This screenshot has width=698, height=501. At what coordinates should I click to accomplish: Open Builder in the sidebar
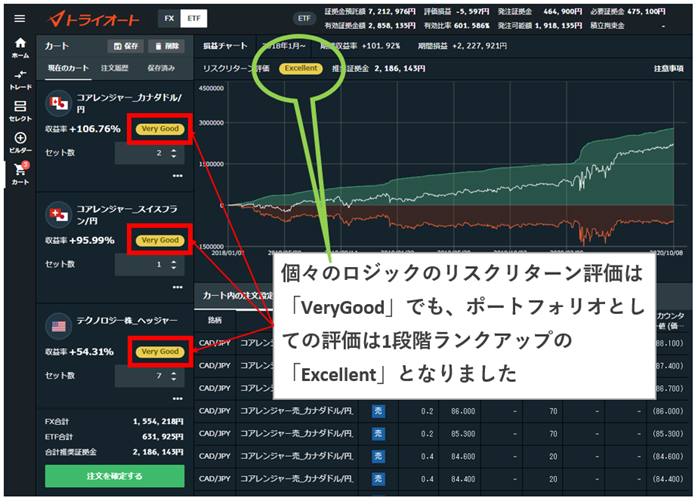20,143
